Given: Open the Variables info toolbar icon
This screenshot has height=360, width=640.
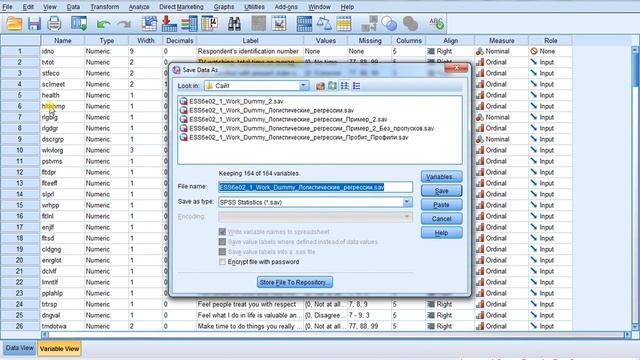Looking at the screenshot, I should coord(189,24).
